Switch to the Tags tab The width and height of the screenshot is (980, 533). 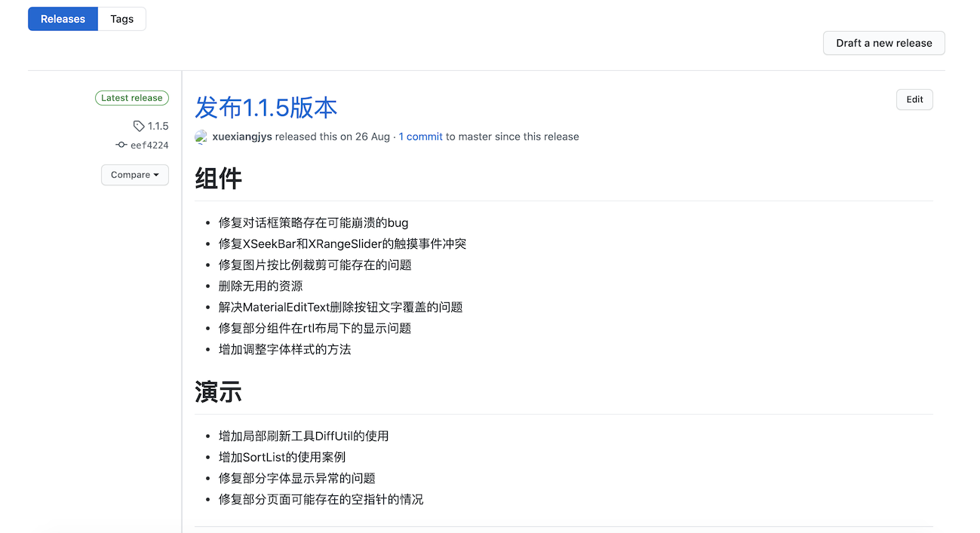[121, 19]
